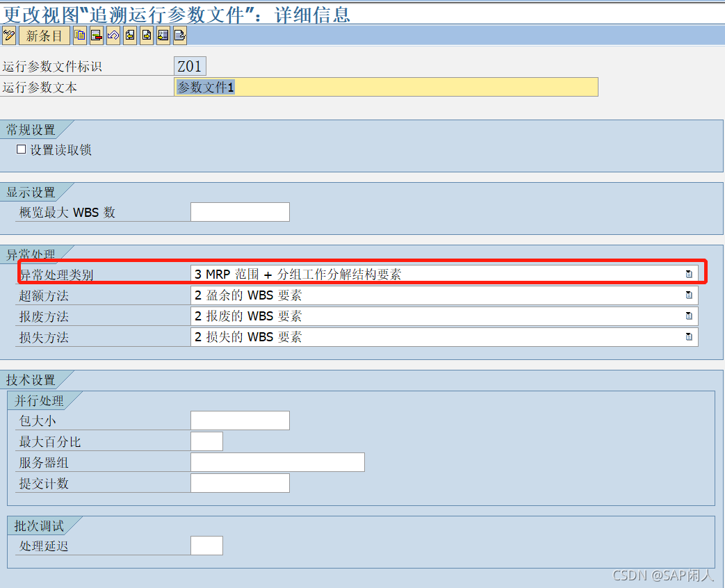Click the display change documents icon
The width and height of the screenshot is (725, 588).
[x=180, y=35]
